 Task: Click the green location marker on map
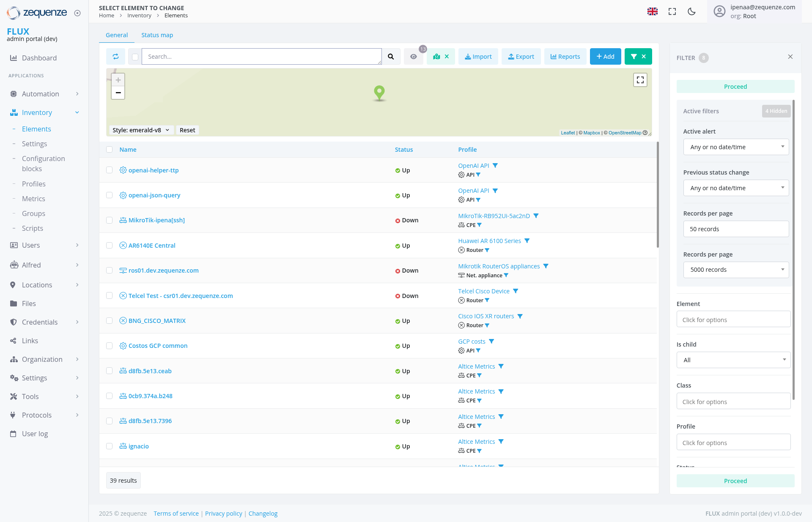click(379, 93)
